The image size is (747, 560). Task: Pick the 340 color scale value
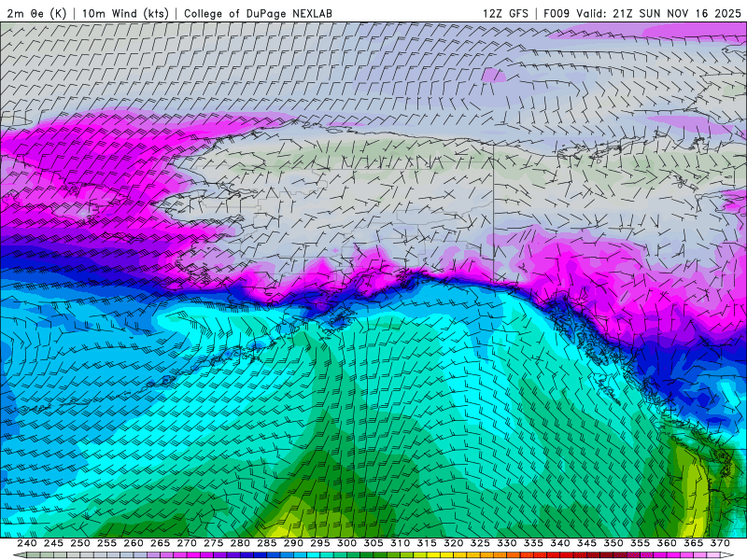pyautogui.click(x=560, y=543)
